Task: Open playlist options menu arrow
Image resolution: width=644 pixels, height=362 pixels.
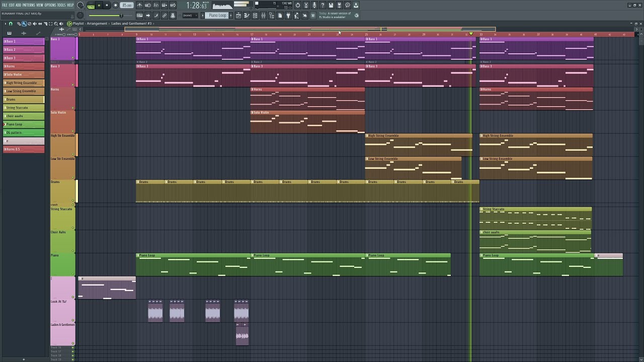Action: point(5,24)
